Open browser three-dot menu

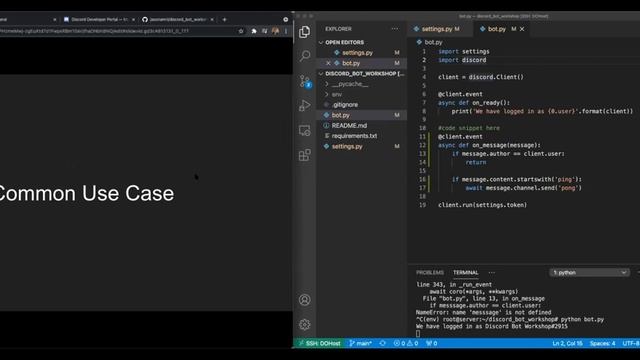[286, 31]
